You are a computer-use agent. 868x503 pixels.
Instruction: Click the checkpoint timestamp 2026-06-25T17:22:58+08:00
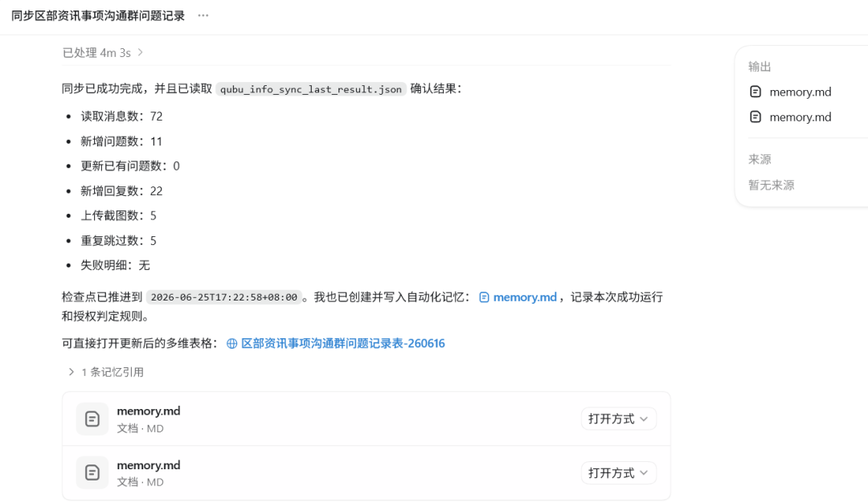point(223,297)
